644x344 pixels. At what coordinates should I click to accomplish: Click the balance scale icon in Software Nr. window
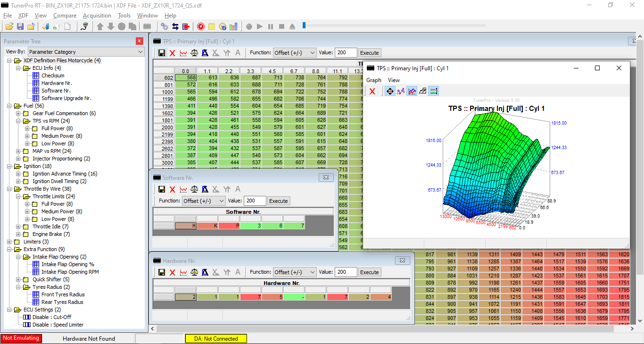pos(194,189)
